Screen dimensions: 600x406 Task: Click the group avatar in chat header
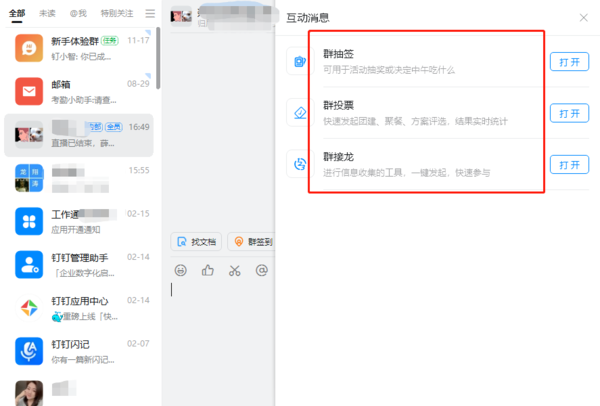(x=181, y=16)
